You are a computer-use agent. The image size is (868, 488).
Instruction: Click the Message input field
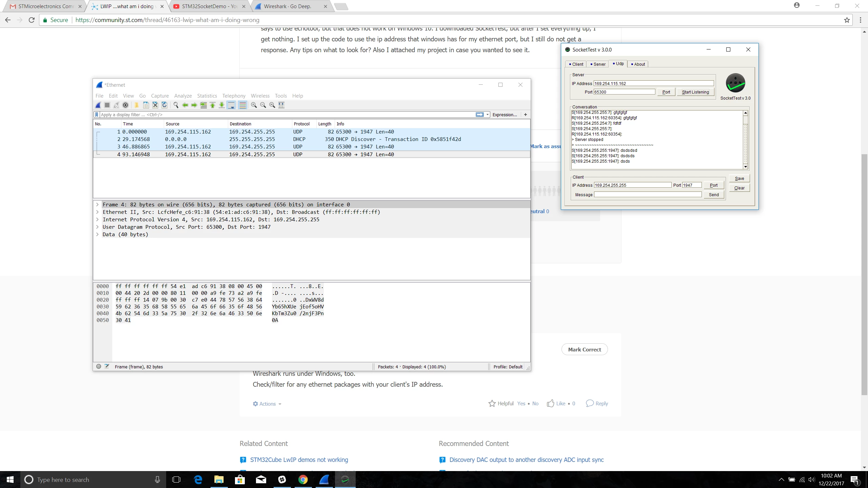pyautogui.click(x=648, y=195)
